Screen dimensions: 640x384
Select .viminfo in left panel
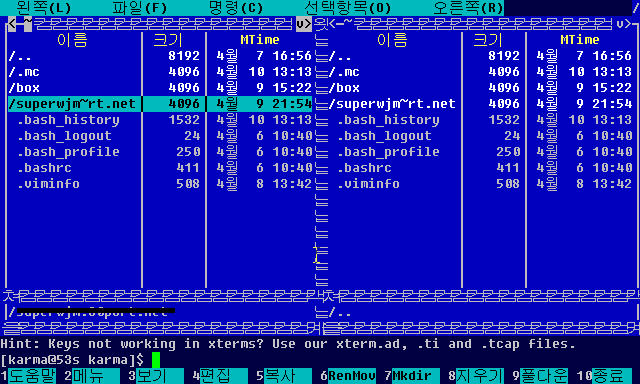pos(160,184)
